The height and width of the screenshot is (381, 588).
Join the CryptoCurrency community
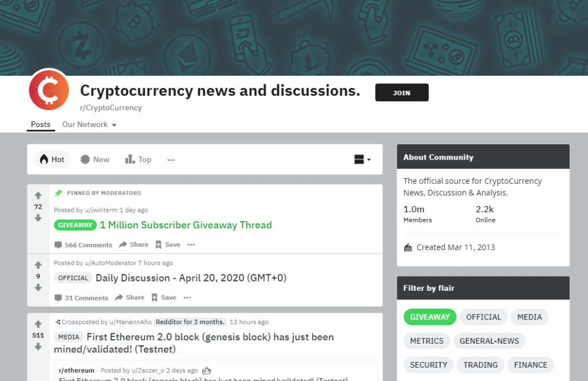401,93
